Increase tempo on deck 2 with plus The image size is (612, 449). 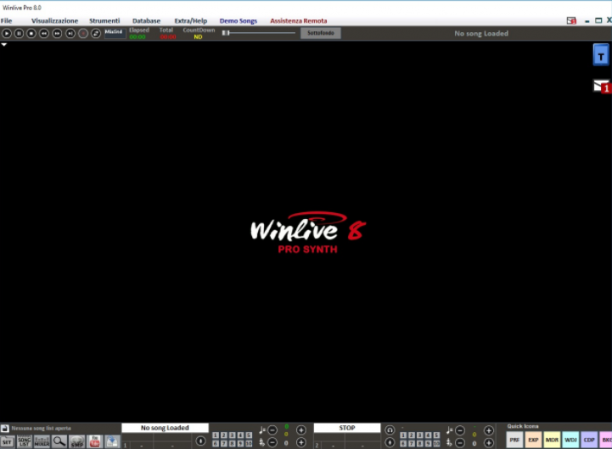[489, 430]
